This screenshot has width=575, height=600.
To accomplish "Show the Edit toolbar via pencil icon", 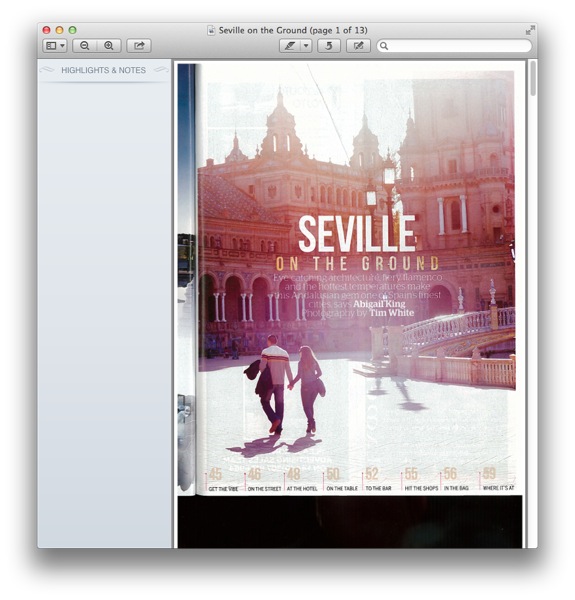I will (358, 46).
